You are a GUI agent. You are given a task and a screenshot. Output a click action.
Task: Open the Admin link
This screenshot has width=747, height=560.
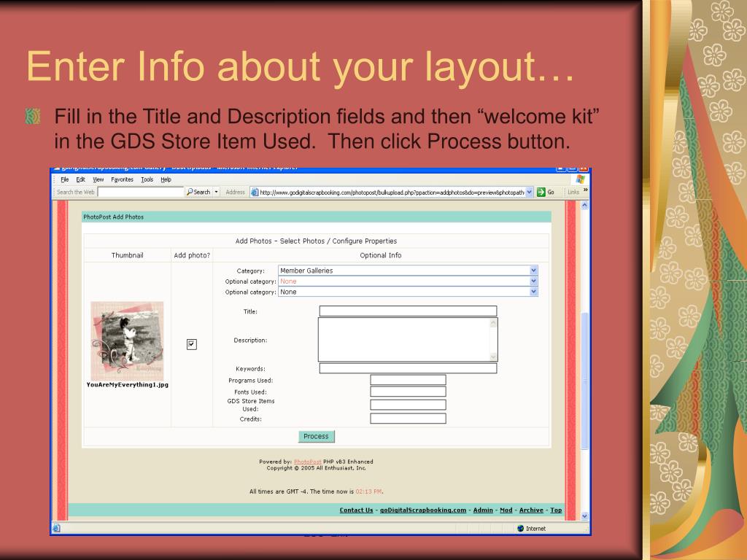coord(483,510)
